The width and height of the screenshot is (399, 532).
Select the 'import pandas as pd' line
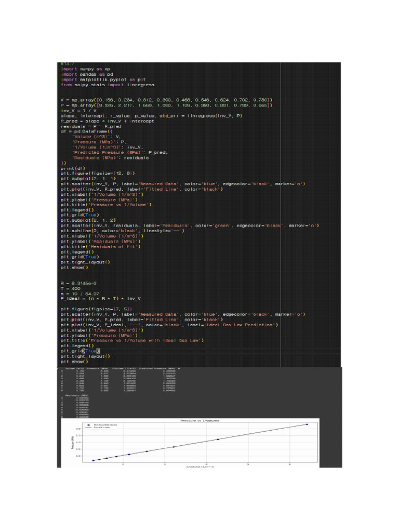tap(87, 74)
